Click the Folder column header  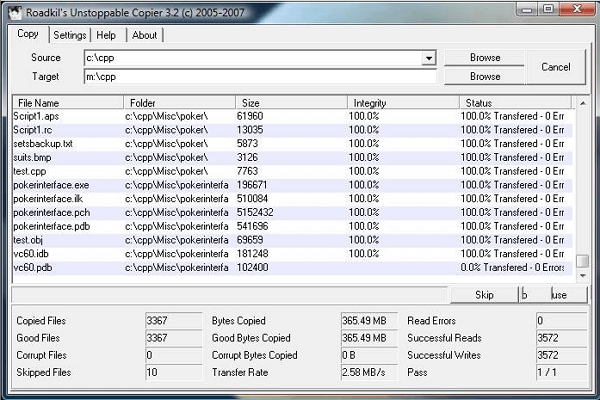click(x=179, y=103)
